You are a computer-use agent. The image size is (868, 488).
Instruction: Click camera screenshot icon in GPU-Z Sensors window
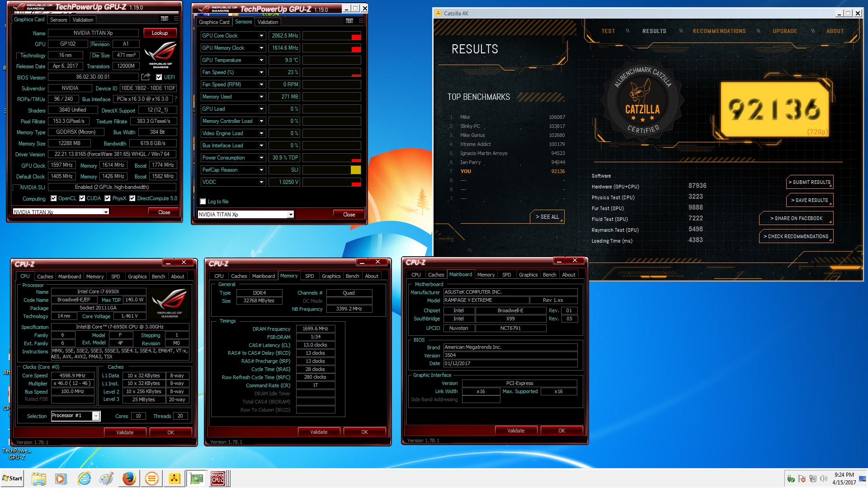click(349, 21)
